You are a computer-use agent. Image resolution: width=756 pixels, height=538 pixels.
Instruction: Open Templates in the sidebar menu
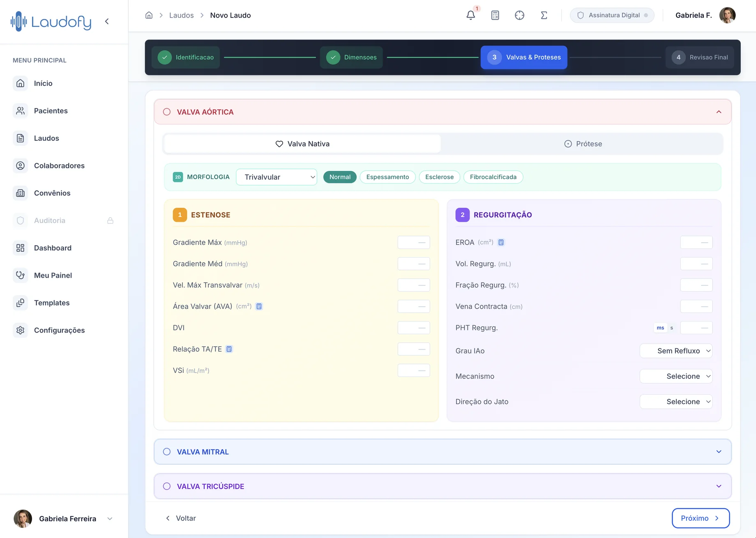coord(52,303)
